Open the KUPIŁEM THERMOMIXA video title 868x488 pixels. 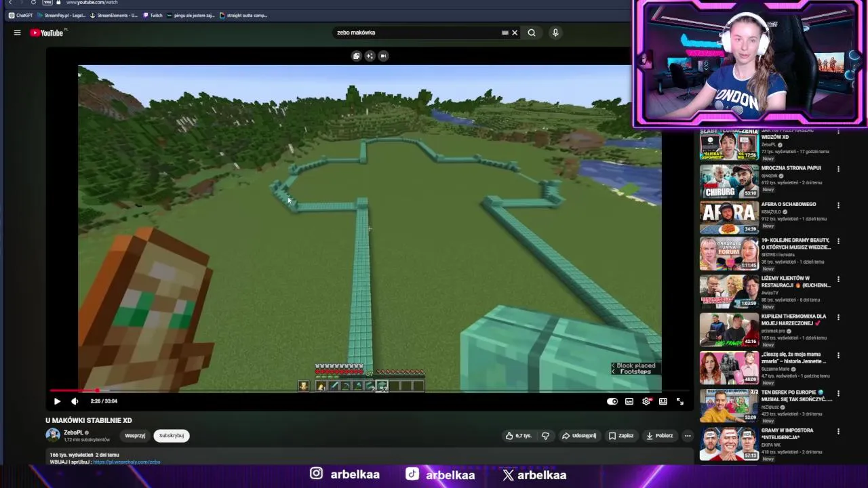coord(793,319)
